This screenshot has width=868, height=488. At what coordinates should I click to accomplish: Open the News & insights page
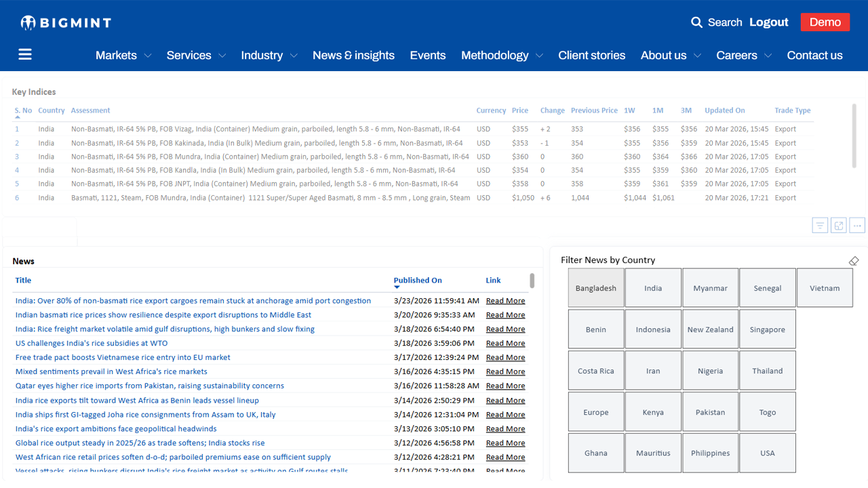pos(353,56)
